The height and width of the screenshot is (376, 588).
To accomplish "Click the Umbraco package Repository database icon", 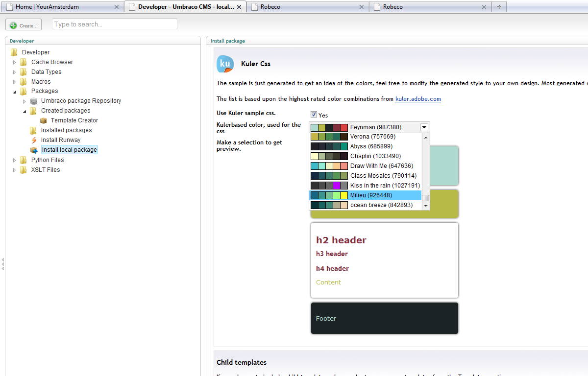I will [x=33, y=101].
